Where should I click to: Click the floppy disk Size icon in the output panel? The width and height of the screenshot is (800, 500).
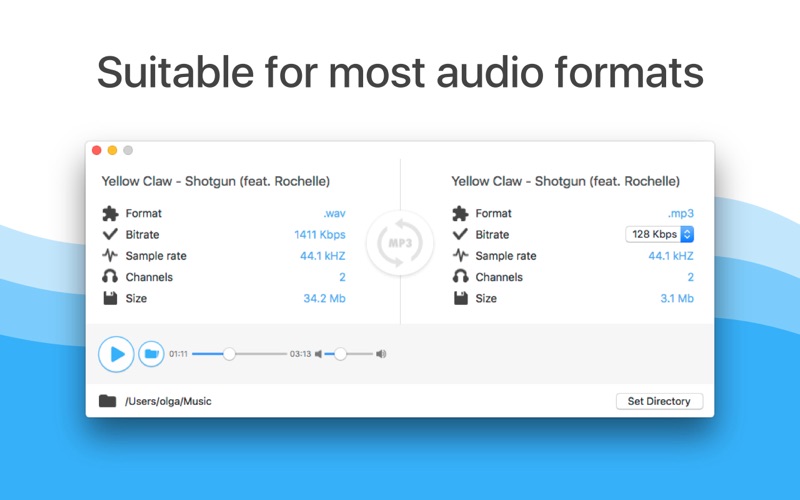[461, 298]
